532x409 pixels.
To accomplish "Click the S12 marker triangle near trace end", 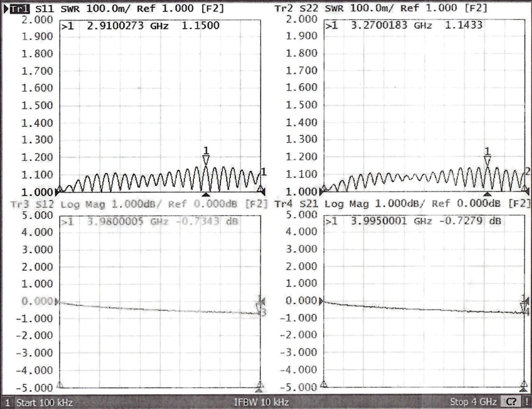I will pos(260,305).
